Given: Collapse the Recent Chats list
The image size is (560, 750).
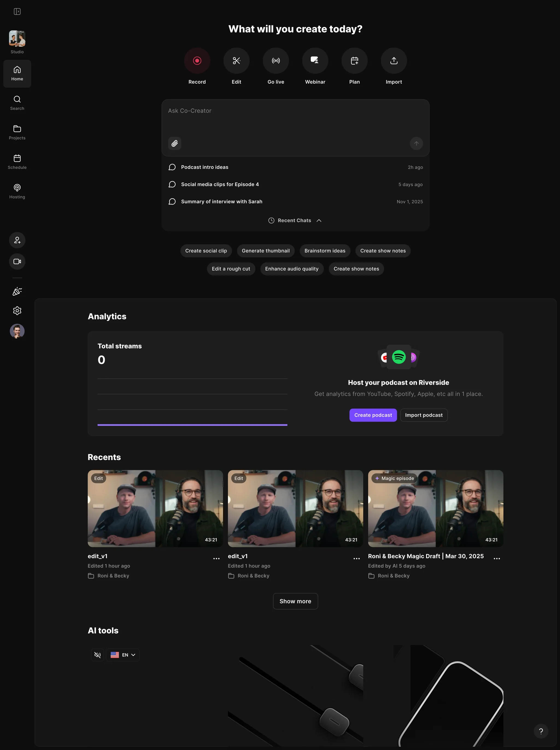Looking at the screenshot, I should (x=295, y=220).
